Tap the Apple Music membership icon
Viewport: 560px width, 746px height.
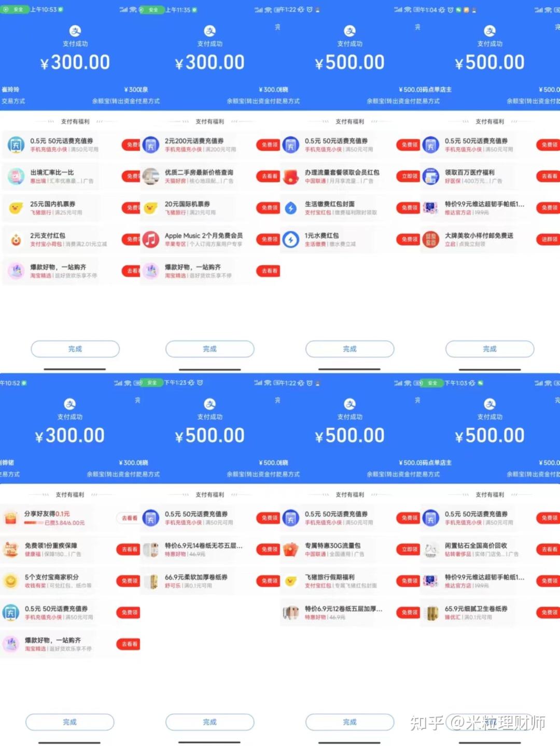pyautogui.click(x=151, y=240)
